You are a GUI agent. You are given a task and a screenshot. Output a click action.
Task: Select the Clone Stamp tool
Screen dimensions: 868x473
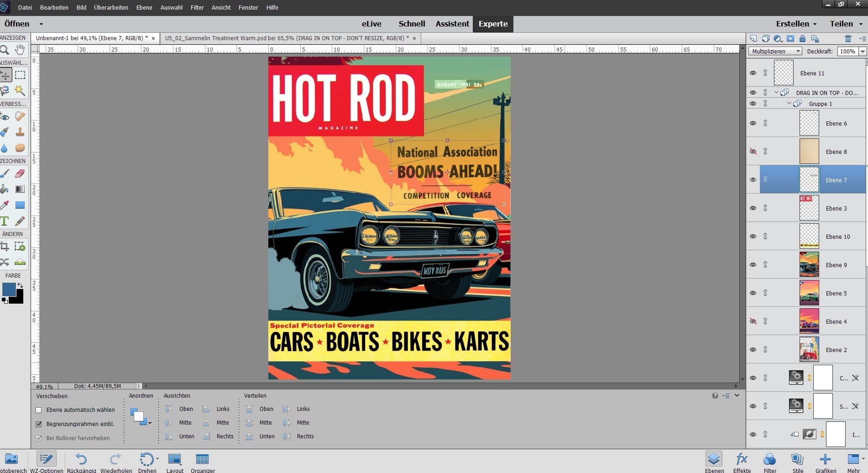click(20, 132)
